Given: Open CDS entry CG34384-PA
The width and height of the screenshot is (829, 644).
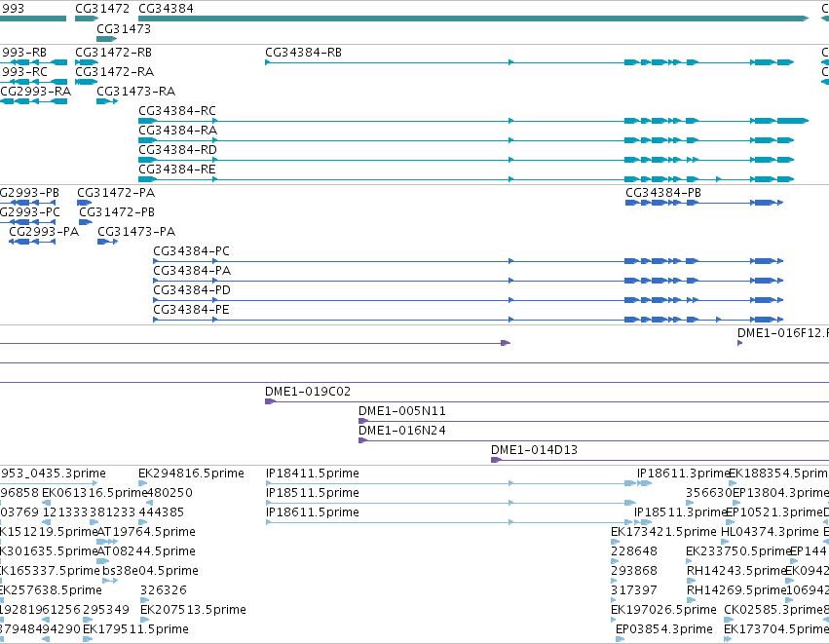Looking at the screenshot, I should [x=192, y=271].
